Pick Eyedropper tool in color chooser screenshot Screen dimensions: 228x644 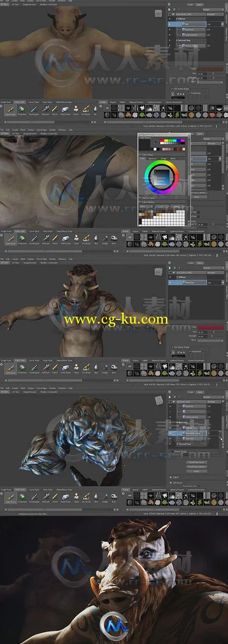click(x=34, y=239)
